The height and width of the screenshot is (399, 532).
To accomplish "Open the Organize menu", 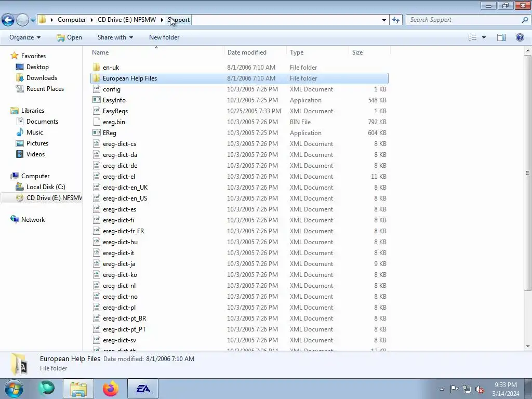I will [25, 37].
